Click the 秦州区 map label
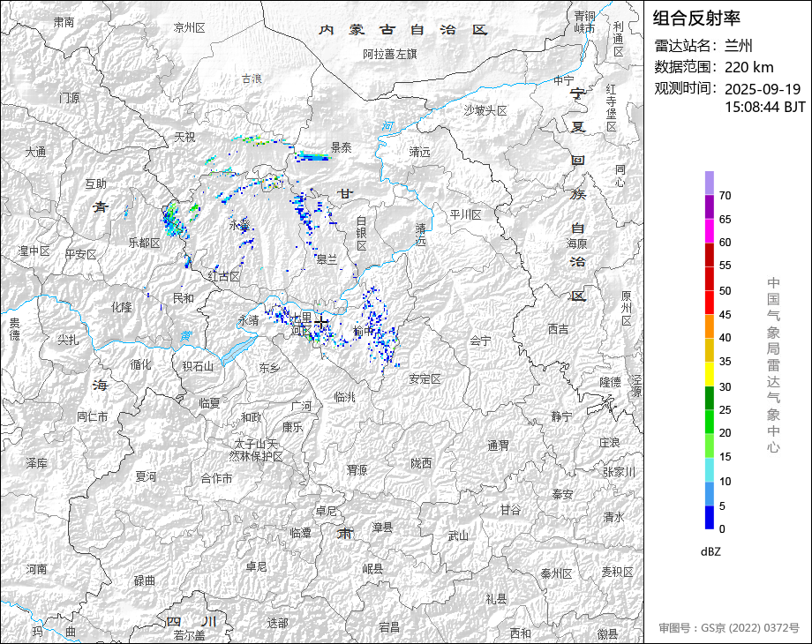This screenshot has height=644, width=812. (x=556, y=573)
